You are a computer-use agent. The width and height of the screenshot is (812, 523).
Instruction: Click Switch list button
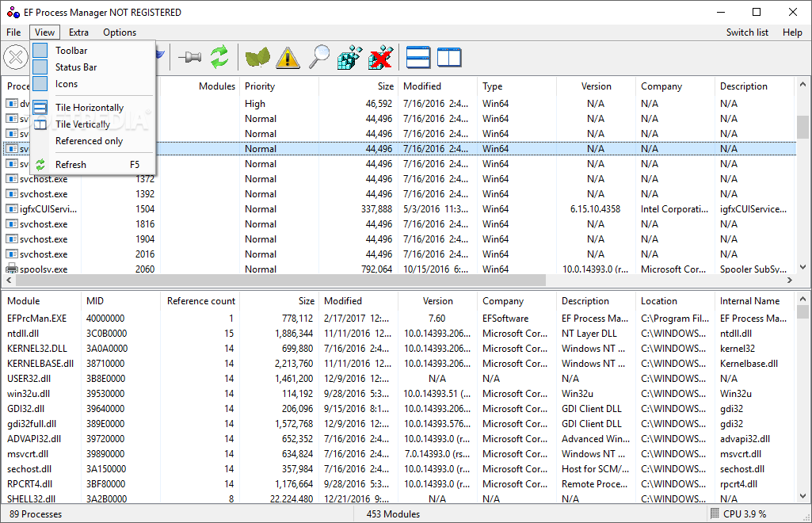click(747, 32)
